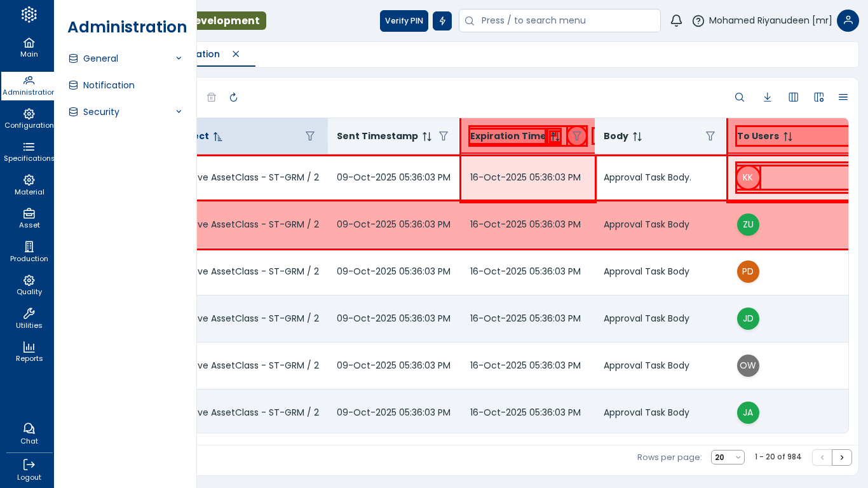The width and height of the screenshot is (868, 488).
Task: Click the notifications bell icon
Action: (x=676, y=21)
